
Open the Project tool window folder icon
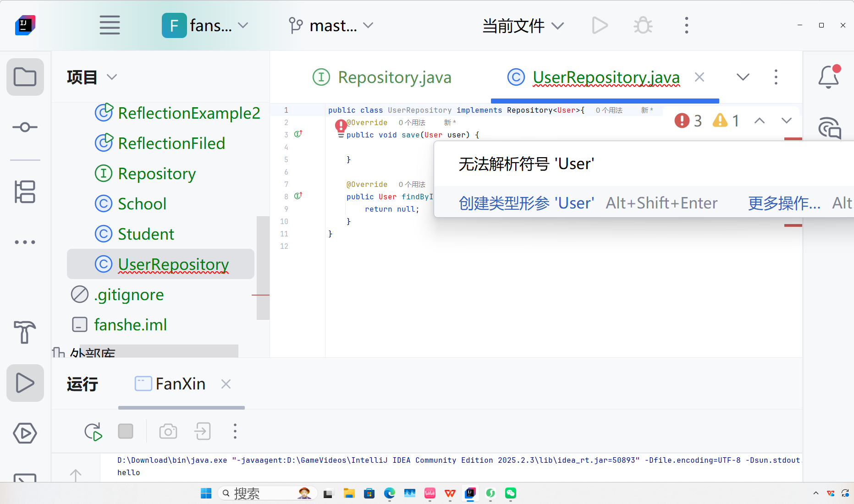point(25,77)
